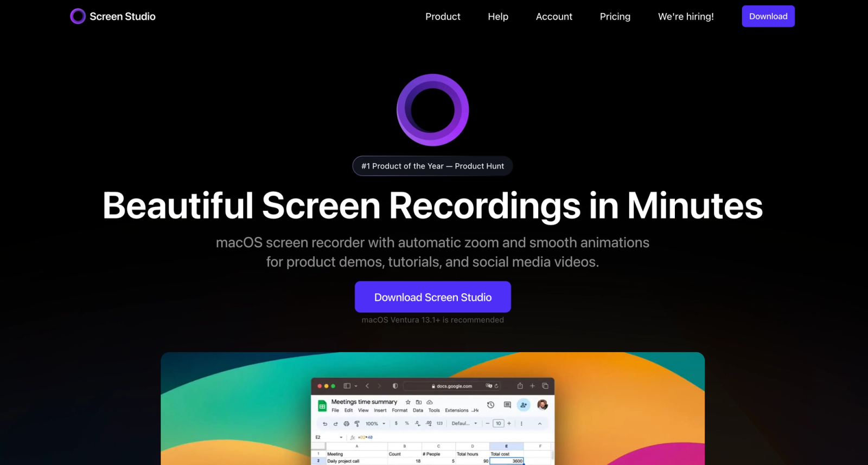The height and width of the screenshot is (465, 868).
Task: Open the Pricing page
Action: (x=615, y=17)
